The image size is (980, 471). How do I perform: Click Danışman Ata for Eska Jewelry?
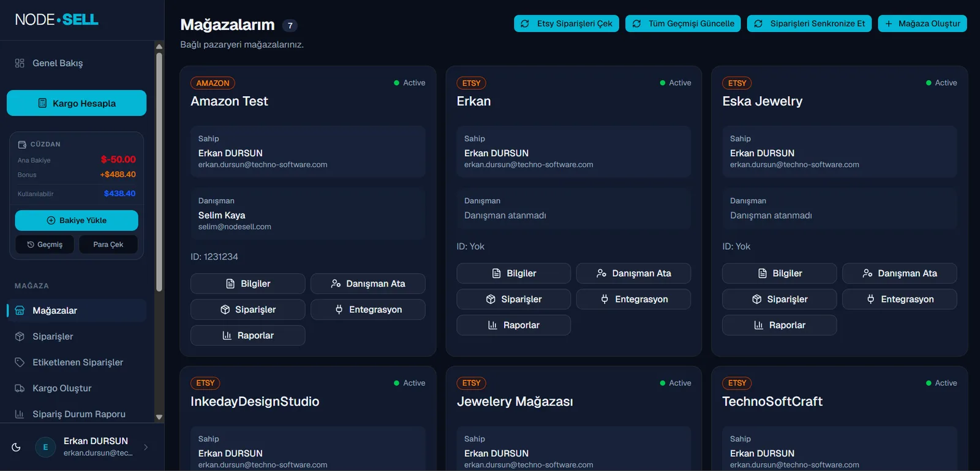899,273
